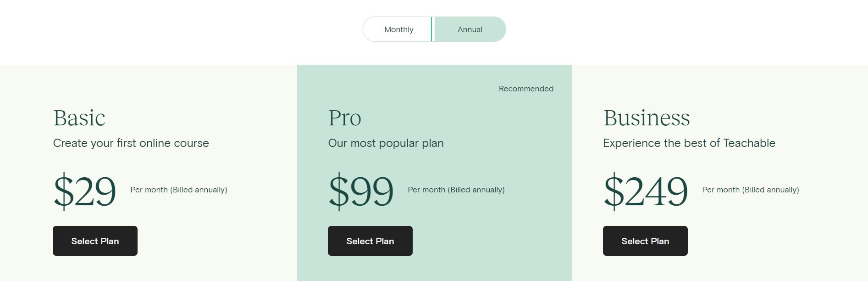
Task: Switch billing to Monthly
Action: tap(398, 29)
